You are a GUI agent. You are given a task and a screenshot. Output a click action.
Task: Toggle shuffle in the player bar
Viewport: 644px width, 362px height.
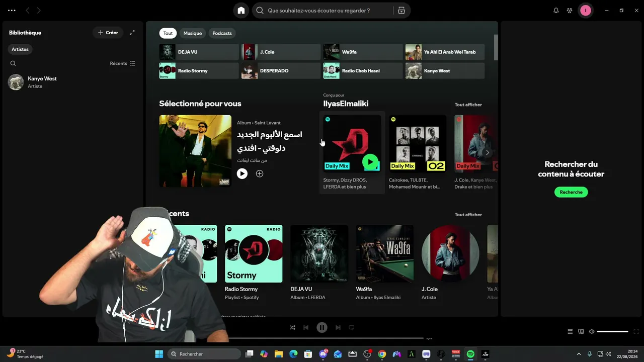[x=292, y=328]
